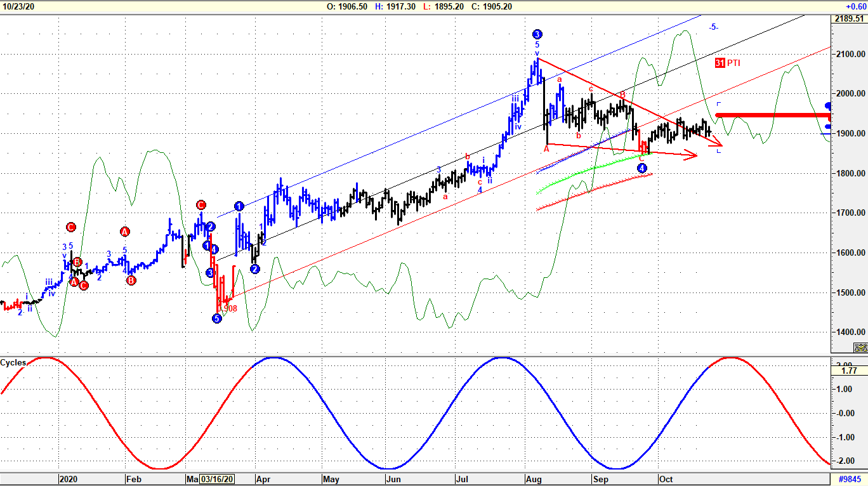This screenshot has width=868, height=486.
Task: Click the blue -5- projection label
Action: [x=714, y=27]
